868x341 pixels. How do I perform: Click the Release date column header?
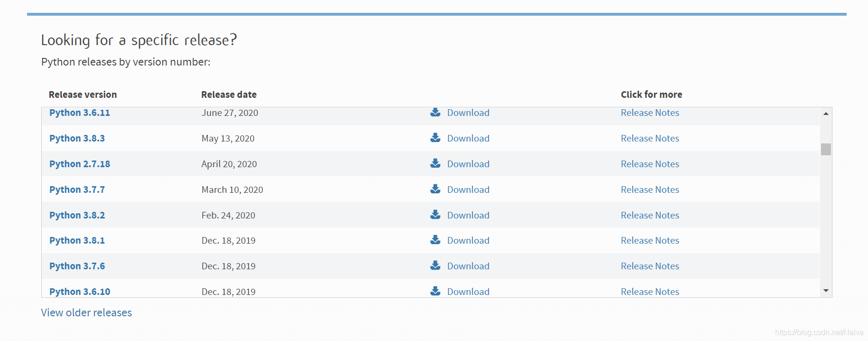point(229,95)
